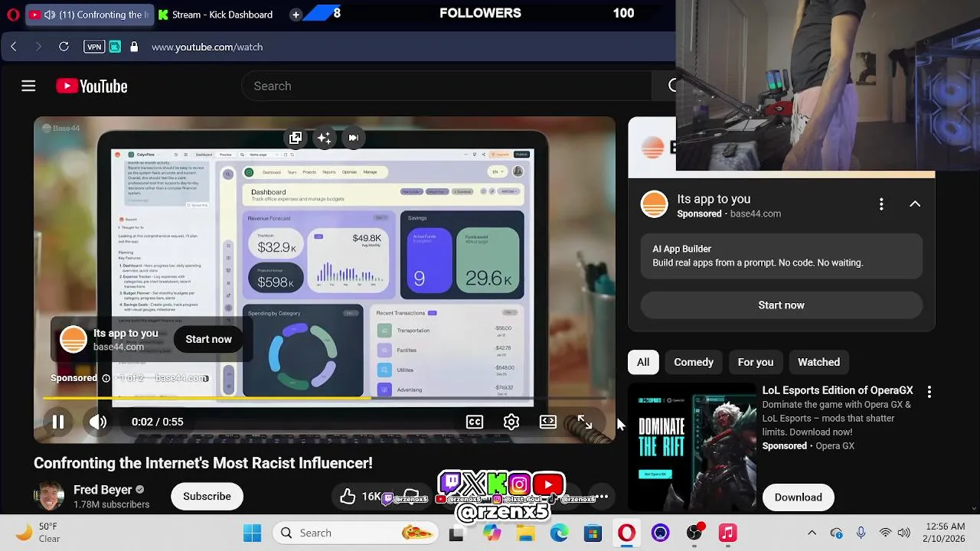Toggle closed captions on the video
The width and height of the screenshot is (980, 551).
pyautogui.click(x=475, y=422)
